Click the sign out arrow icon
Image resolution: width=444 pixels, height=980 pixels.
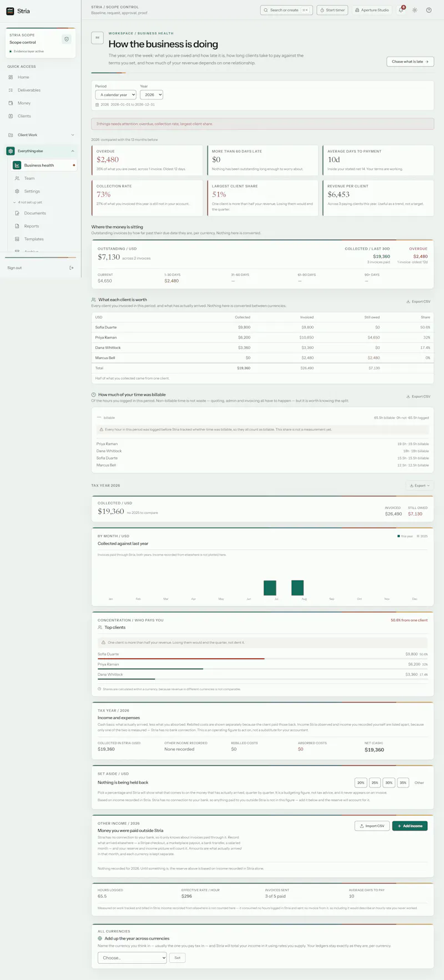[71, 268]
